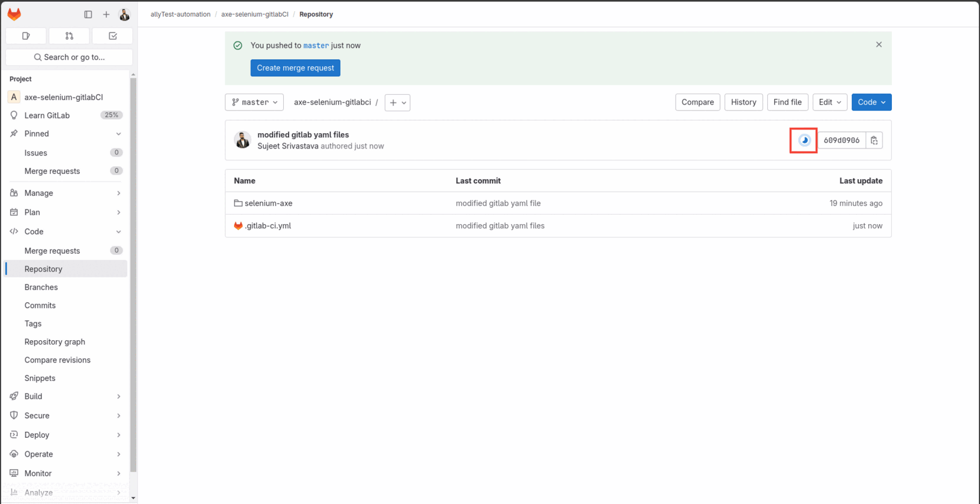Open pinned Issues item
Image resolution: width=980 pixels, height=504 pixels.
tap(66, 153)
